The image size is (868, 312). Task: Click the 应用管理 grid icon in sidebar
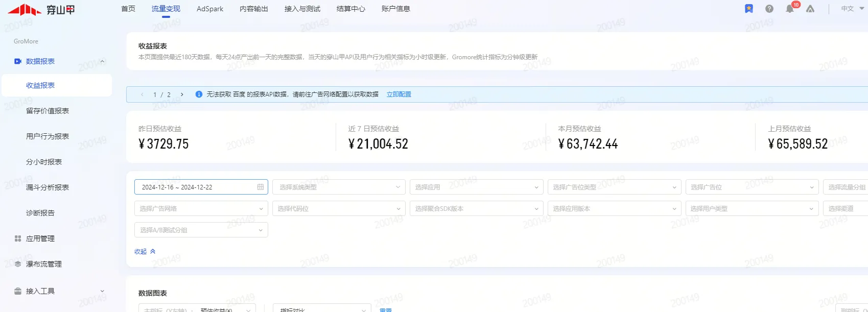[18, 238]
